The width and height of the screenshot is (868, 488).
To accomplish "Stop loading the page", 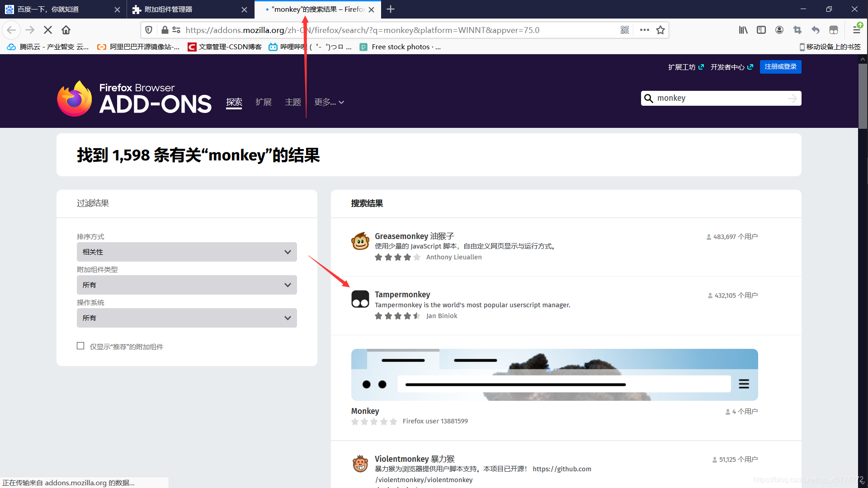I will 48,30.
